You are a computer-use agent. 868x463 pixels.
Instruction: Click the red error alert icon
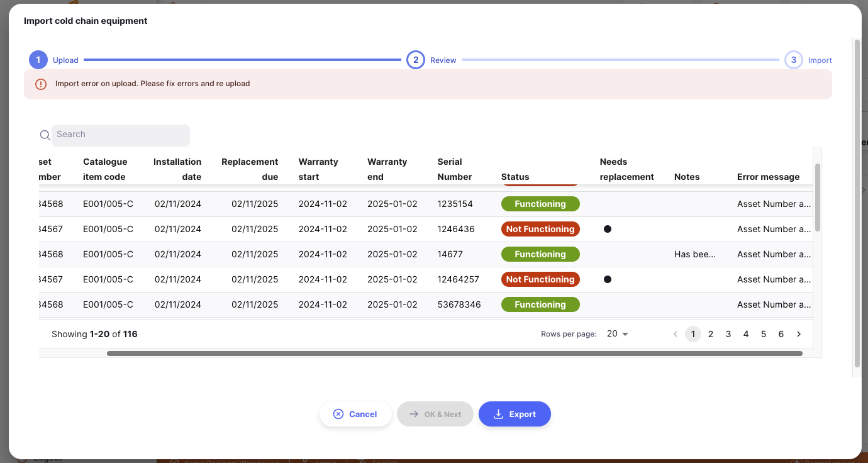41,84
